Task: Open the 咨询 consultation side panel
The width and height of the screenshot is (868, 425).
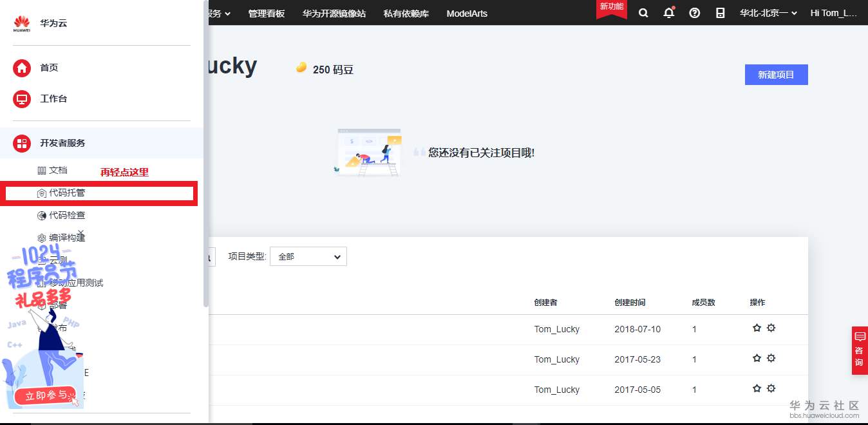Action: click(x=860, y=350)
